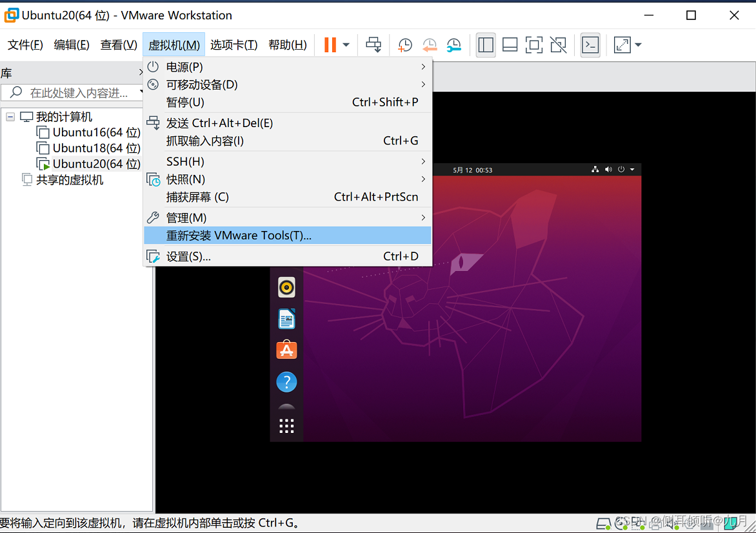Image resolution: width=756 pixels, height=533 pixels.
Task: Open the search field dropdown arrow
Action: [x=141, y=92]
